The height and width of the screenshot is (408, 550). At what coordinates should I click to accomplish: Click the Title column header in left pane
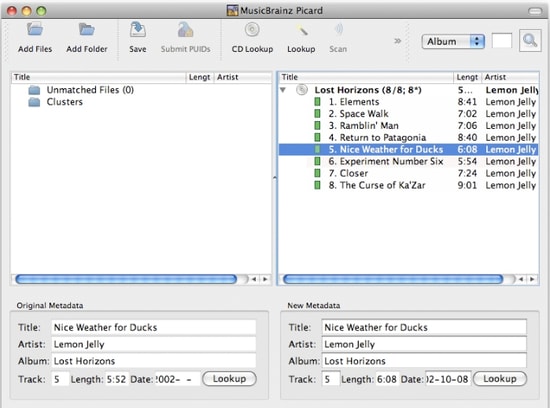[x=98, y=77]
